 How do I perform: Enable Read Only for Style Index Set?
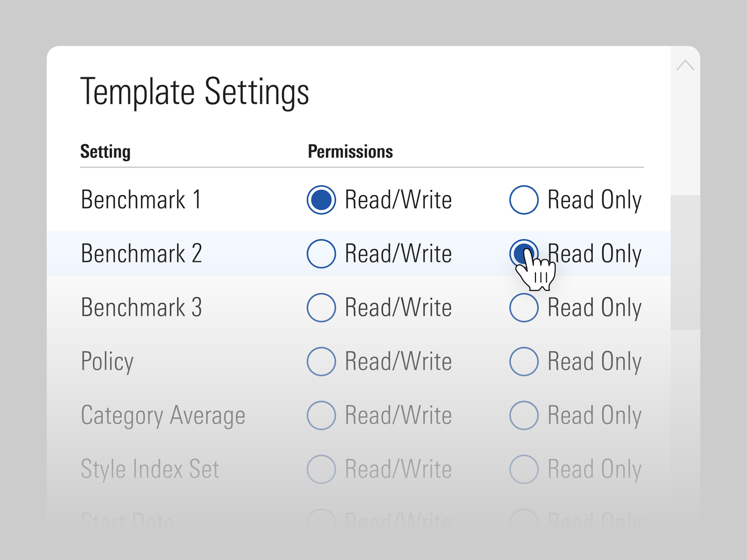(524, 469)
